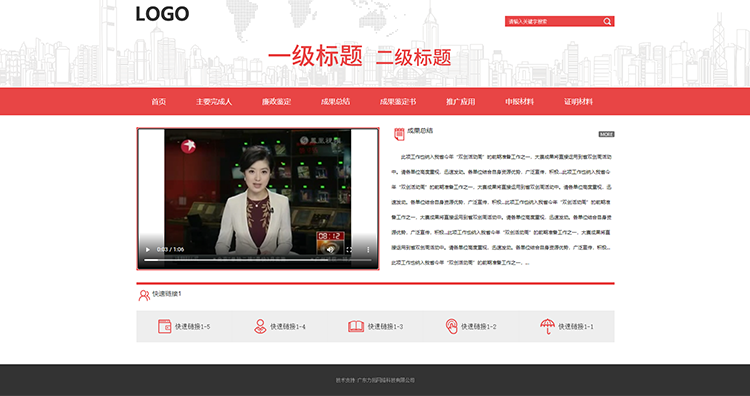This screenshot has height=396, width=750.
Task: Mute the video with the speaker icon
Action: coord(330,249)
